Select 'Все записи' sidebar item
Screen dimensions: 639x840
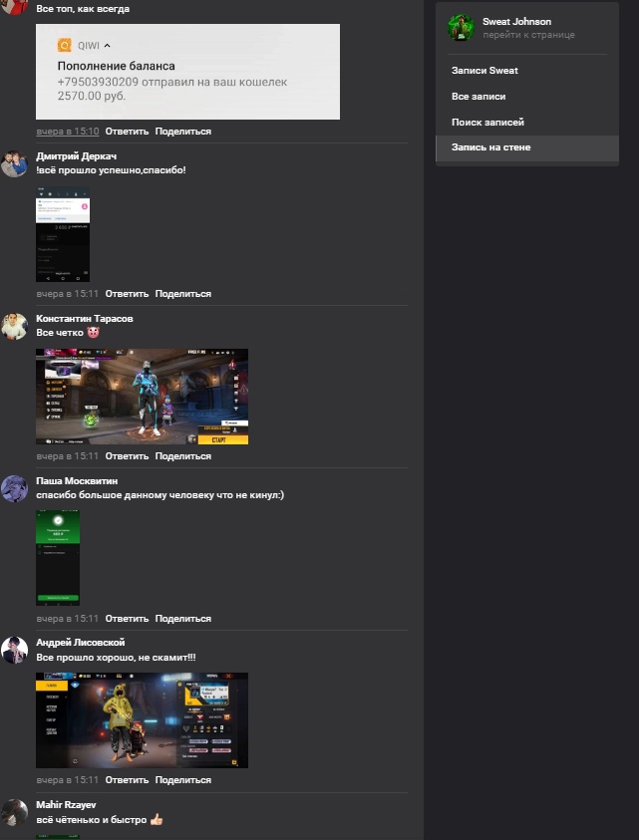[479, 97]
